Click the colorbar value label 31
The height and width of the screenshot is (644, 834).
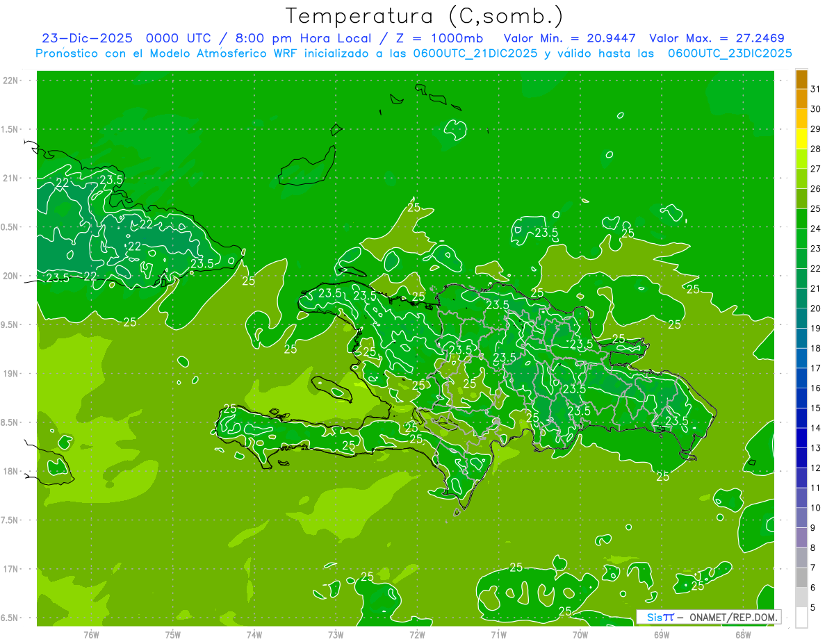pos(815,89)
